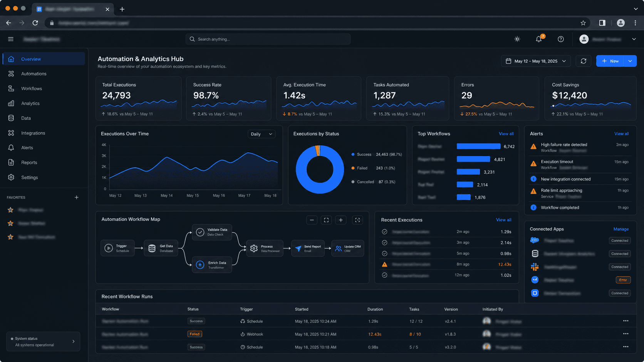Viewport: 644px width, 362px height.
Task: Select the Enrich Data Transformer node
Action: click(x=212, y=265)
